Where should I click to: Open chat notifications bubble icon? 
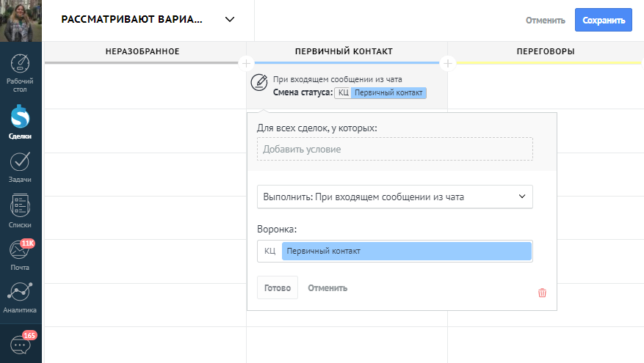coord(21,345)
